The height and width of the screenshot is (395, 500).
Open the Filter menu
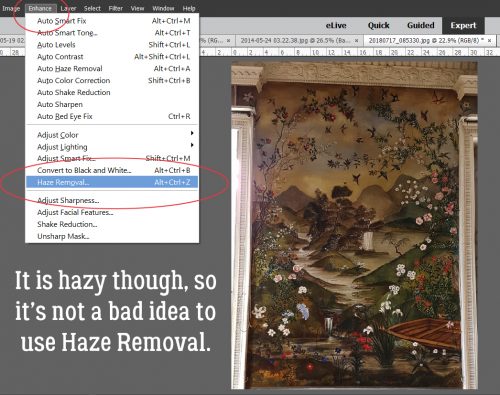(116, 8)
